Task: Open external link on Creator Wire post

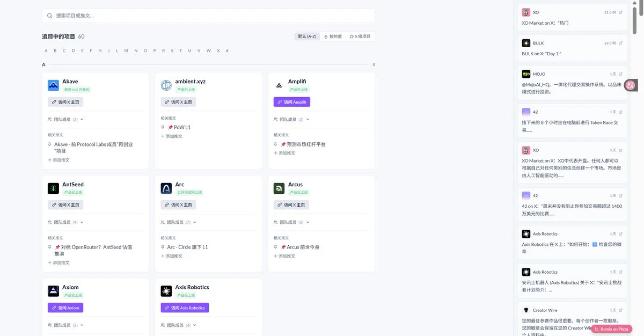Action: (621, 310)
